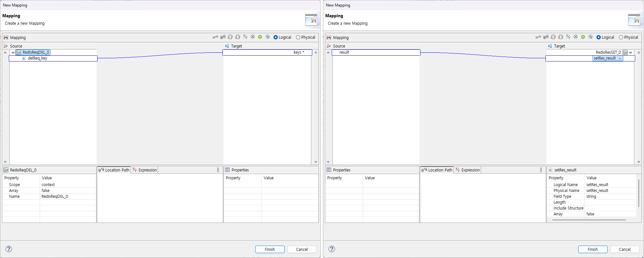644x258 pixels.
Task: Click Cancel in the left dialog
Action: (302, 249)
